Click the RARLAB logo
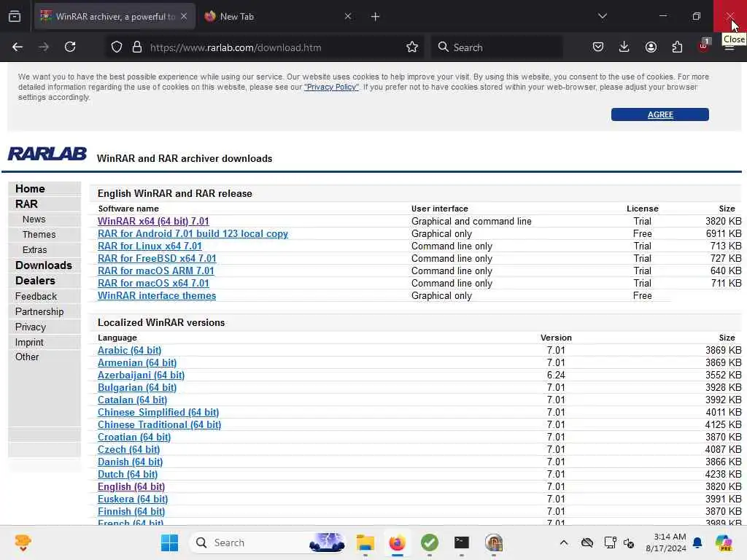Viewport: 747px width, 560px height. coord(47,154)
